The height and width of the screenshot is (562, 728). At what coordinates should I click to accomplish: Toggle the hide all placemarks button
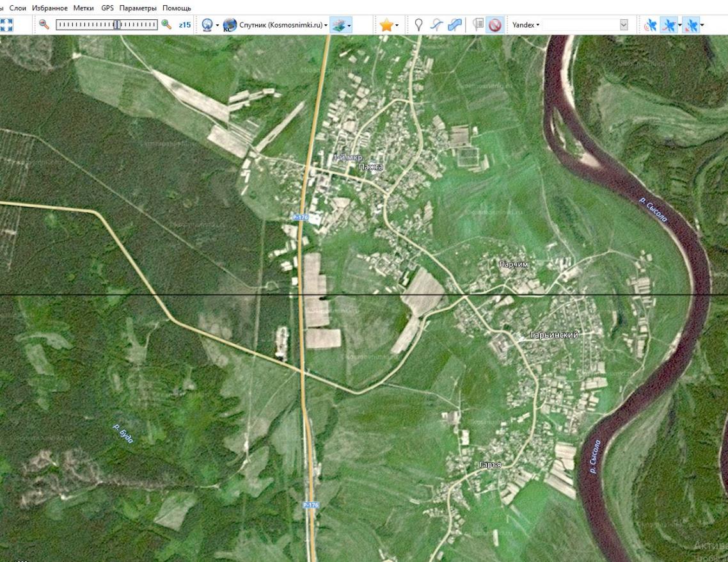tap(495, 25)
